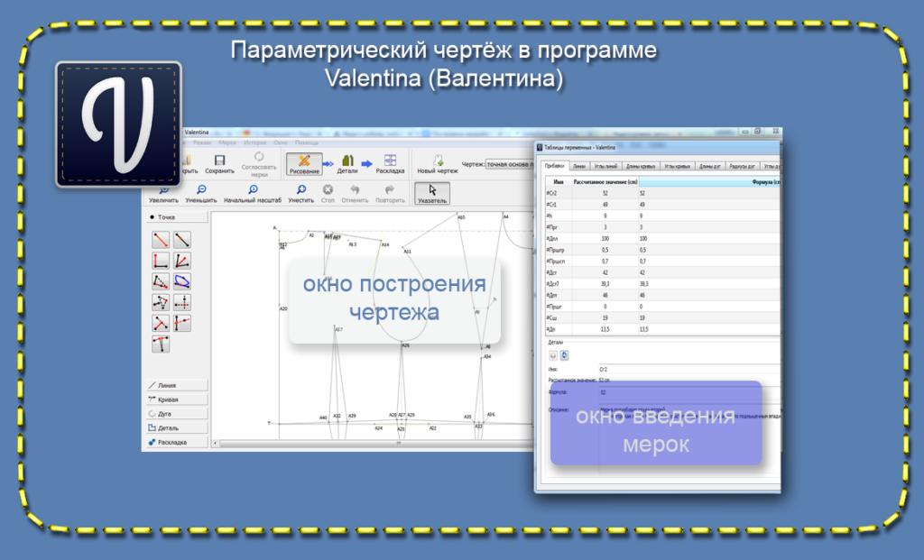Switch to the Углы кривых tab

tap(678, 166)
